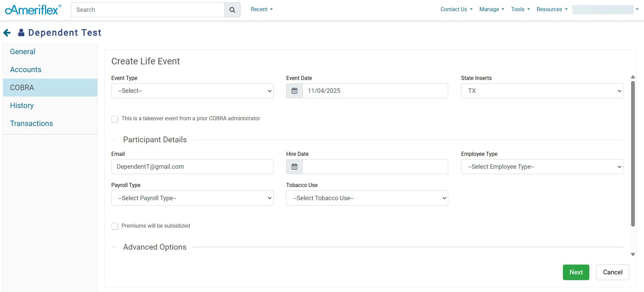
Task: Click the scroll down arrow in form
Action: (632, 254)
